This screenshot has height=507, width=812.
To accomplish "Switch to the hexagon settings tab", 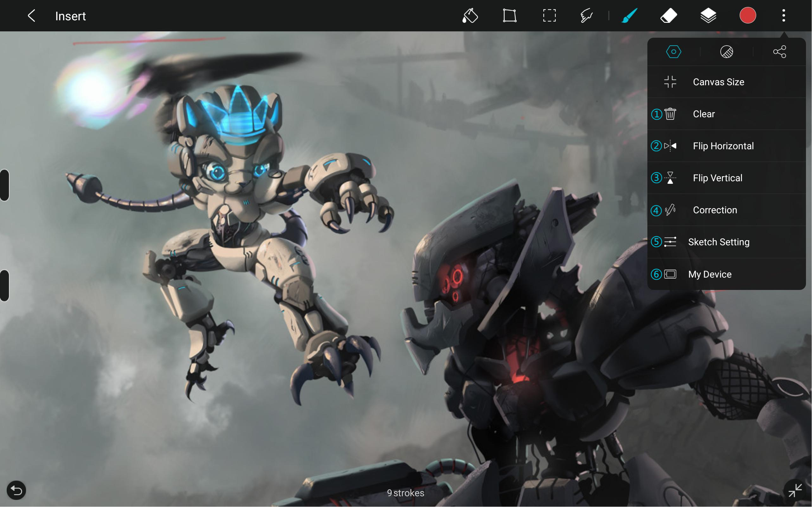I will [x=673, y=52].
